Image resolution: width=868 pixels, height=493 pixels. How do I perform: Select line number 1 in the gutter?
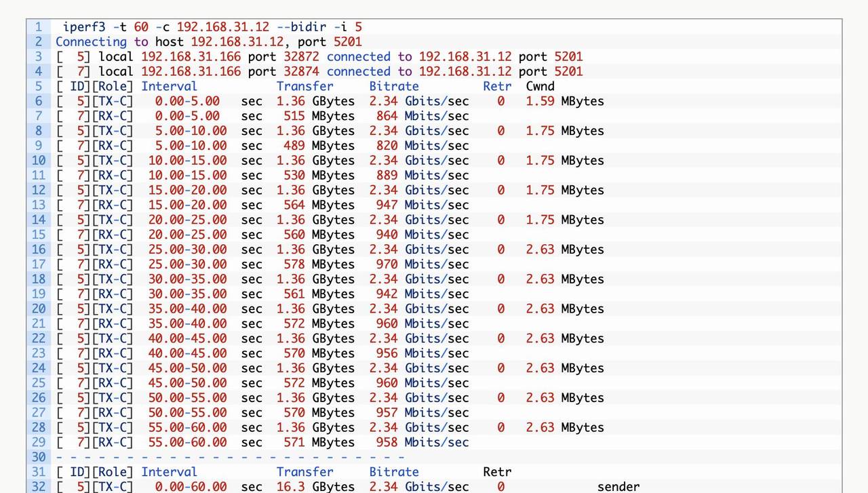(x=38, y=27)
